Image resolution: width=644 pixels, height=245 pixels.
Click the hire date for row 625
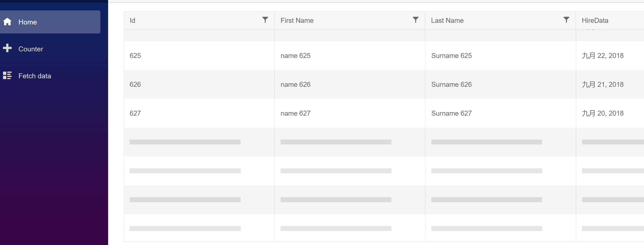[x=602, y=56]
